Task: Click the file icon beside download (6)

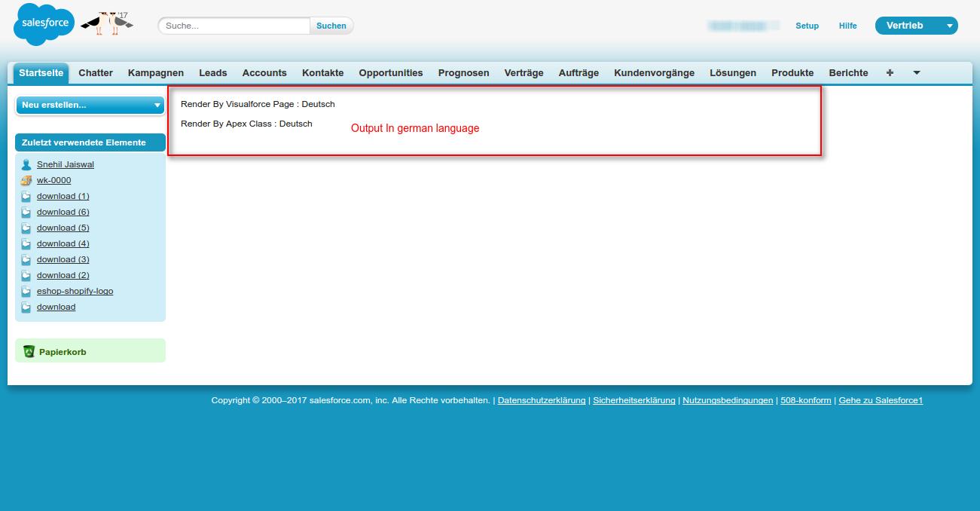Action: pos(26,212)
